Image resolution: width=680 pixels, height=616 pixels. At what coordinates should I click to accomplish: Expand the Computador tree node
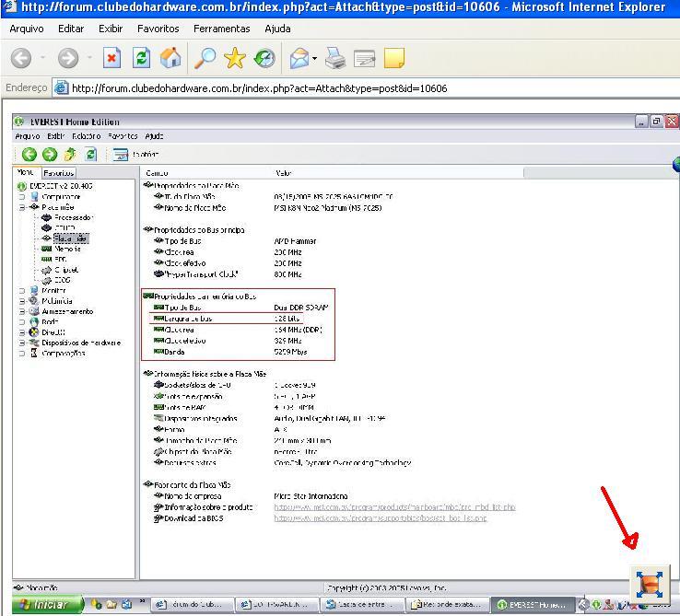pyautogui.click(x=22, y=197)
